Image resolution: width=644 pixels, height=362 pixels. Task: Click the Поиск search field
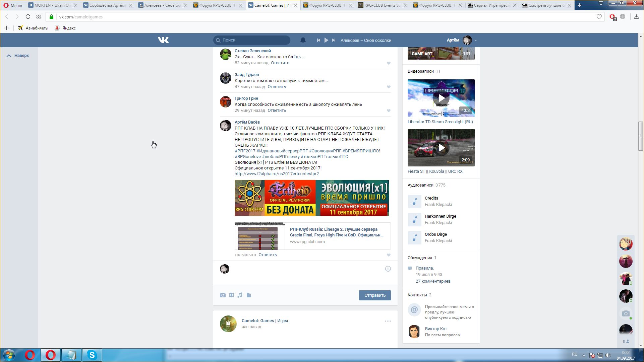click(x=252, y=40)
